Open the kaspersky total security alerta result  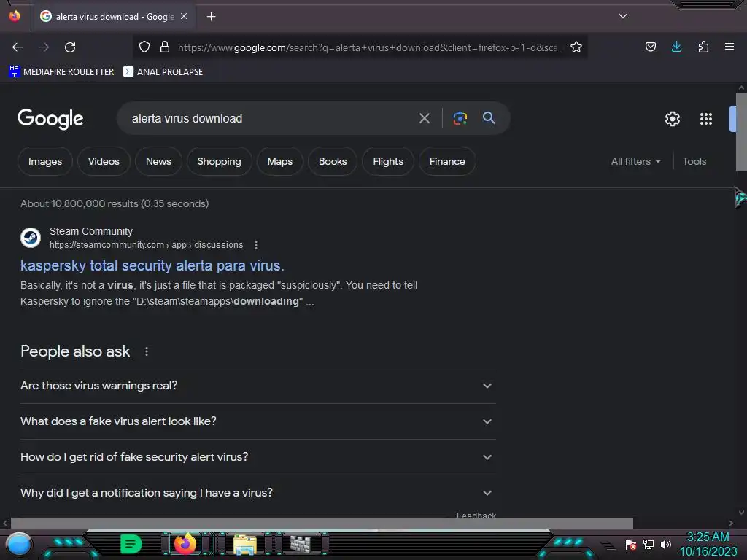point(152,265)
